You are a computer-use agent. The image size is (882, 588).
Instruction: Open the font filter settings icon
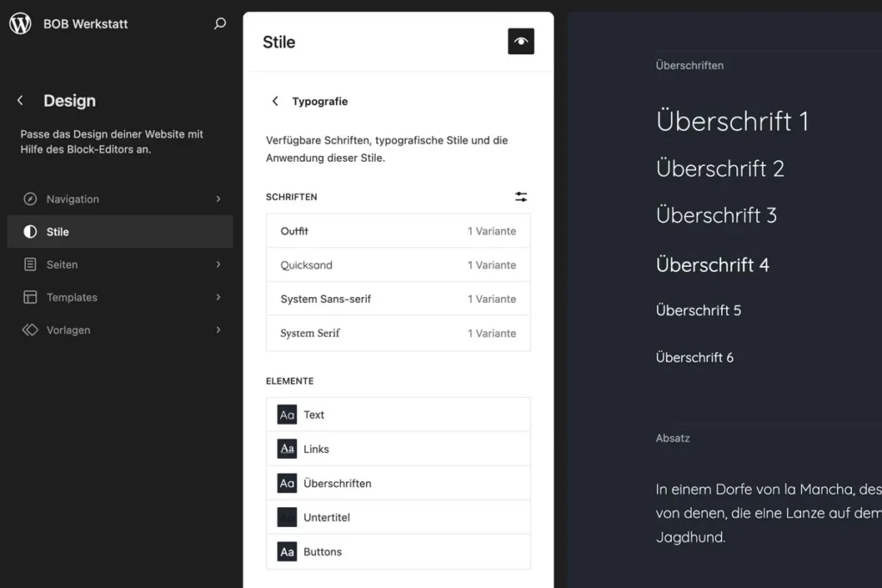pyautogui.click(x=520, y=196)
